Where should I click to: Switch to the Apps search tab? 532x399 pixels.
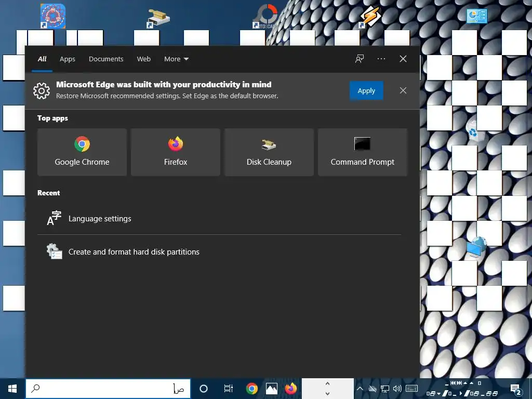68,59
